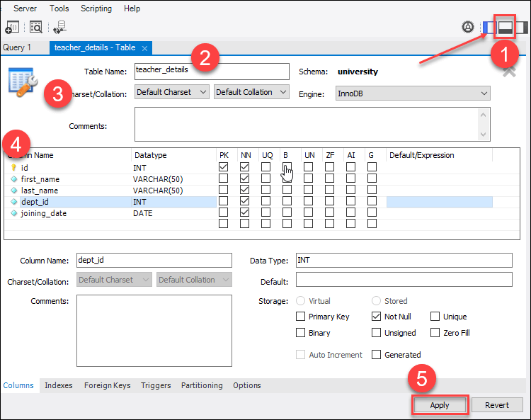Open the Engine InnoDB dropdown
Viewport: 531px width, 420px height.
(413, 93)
